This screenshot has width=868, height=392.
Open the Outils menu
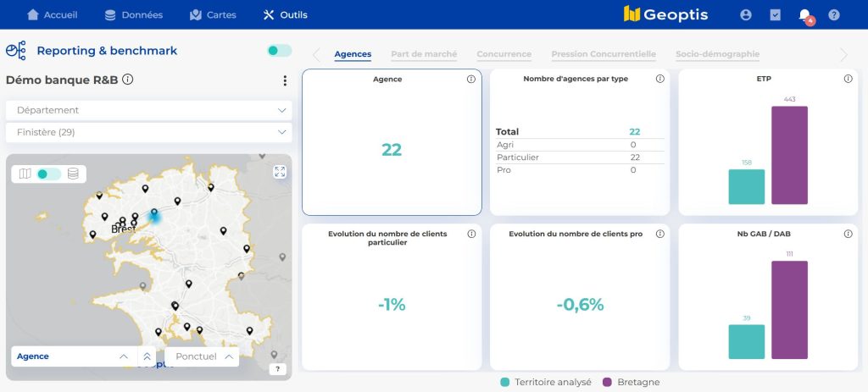pos(286,15)
